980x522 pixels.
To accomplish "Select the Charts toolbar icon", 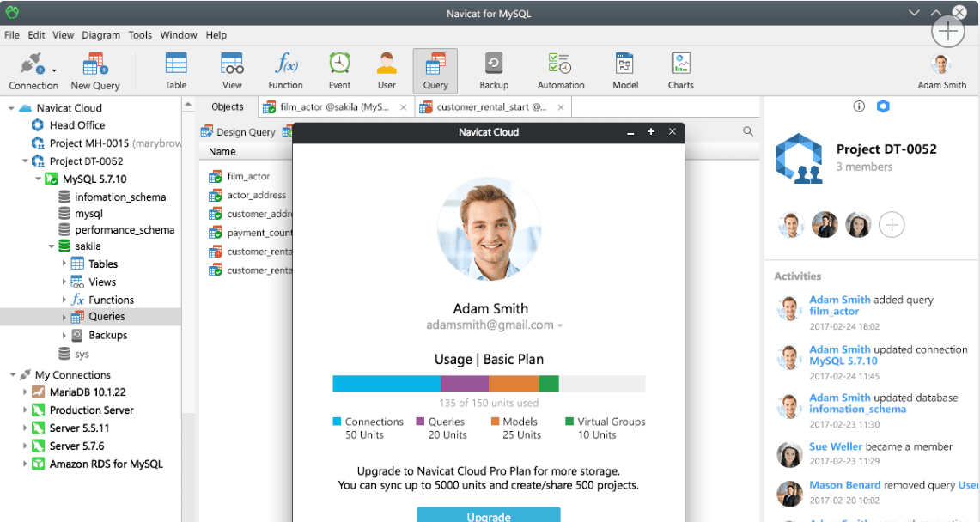I will (x=680, y=71).
